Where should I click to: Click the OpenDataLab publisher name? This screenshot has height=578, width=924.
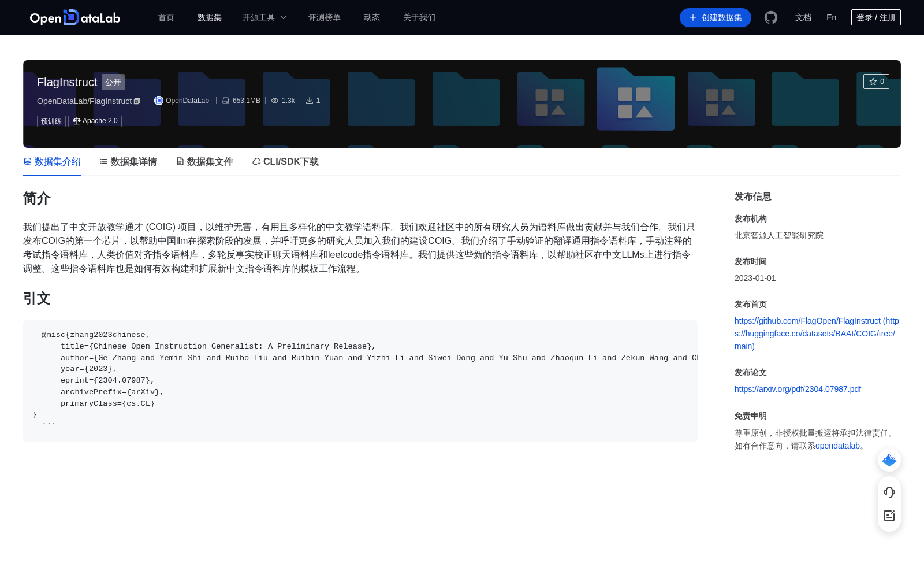pyautogui.click(x=187, y=101)
